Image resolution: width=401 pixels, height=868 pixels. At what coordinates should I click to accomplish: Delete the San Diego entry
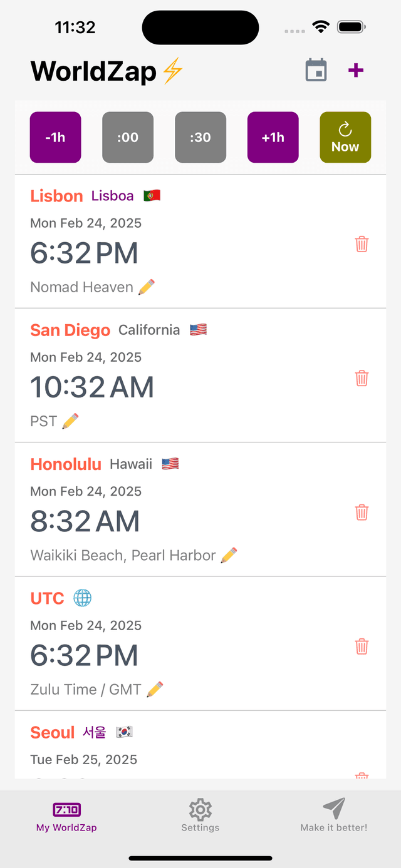(x=362, y=378)
